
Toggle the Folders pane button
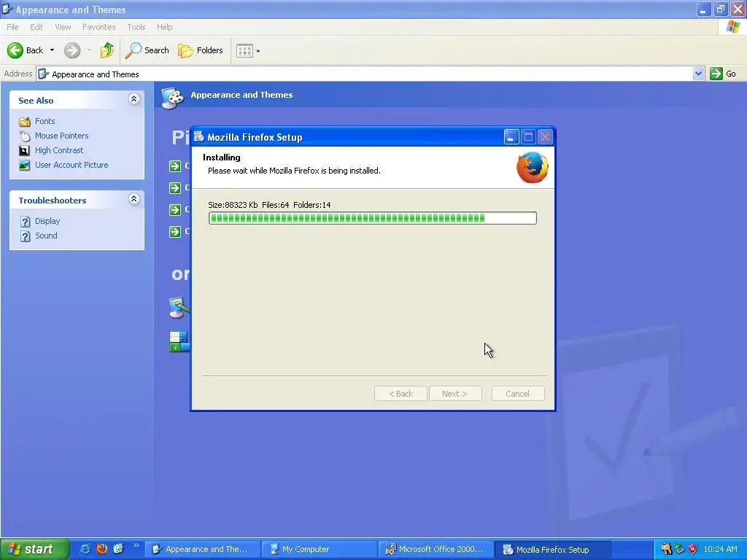[x=200, y=50]
